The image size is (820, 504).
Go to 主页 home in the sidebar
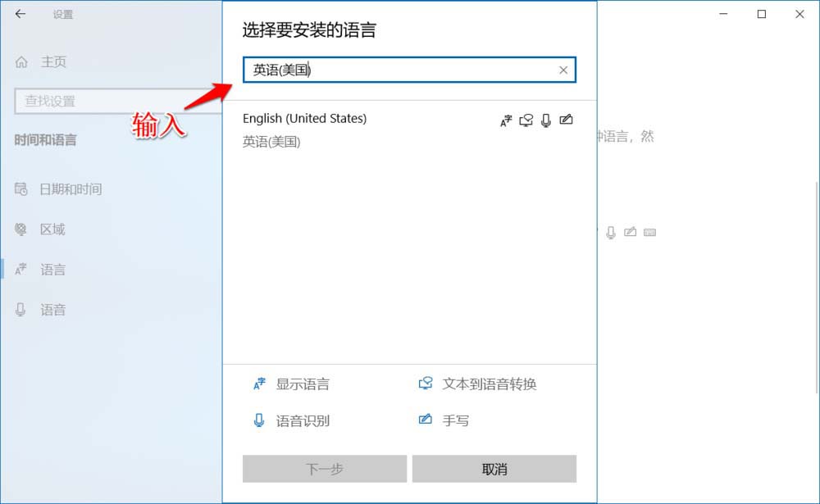click(52, 61)
